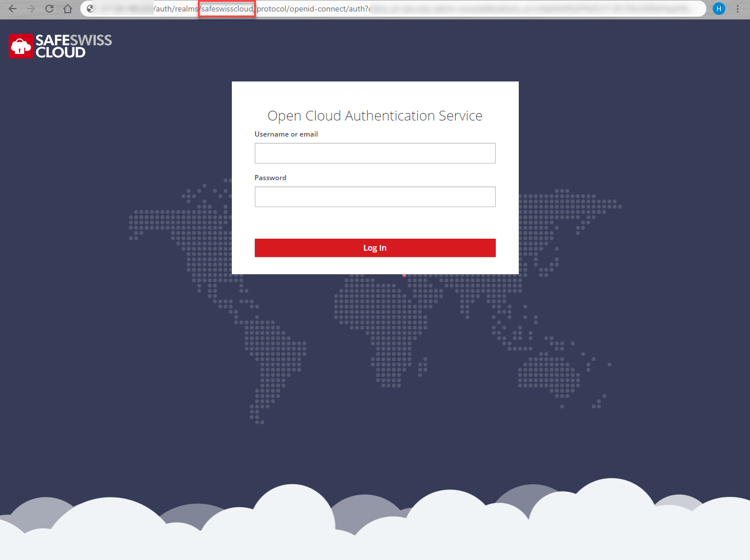
Task: Open the browser home page icon
Action: [x=68, y=9]
